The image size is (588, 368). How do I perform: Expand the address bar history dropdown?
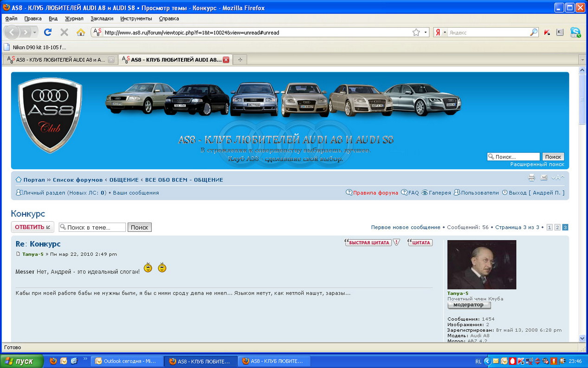pos(426,33)
